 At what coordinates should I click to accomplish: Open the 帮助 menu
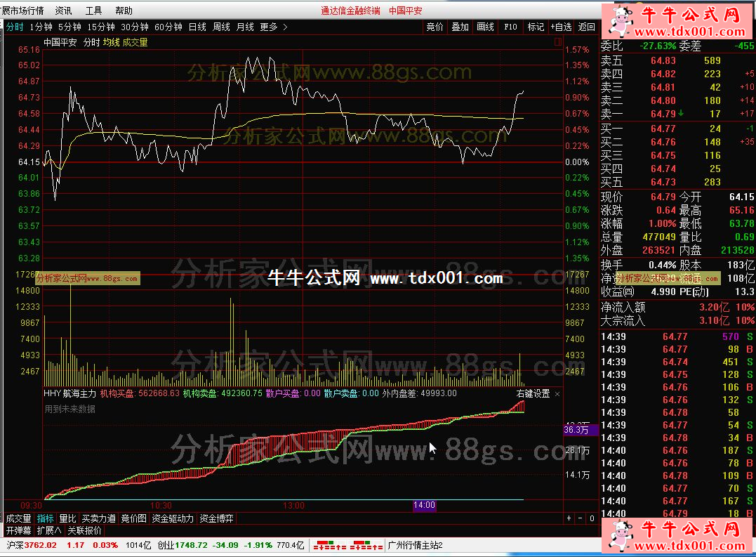point(124,11)
